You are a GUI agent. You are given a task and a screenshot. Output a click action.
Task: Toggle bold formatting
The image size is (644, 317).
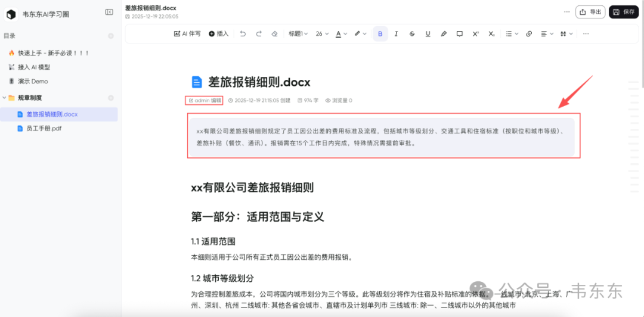(x=380, y=34)
